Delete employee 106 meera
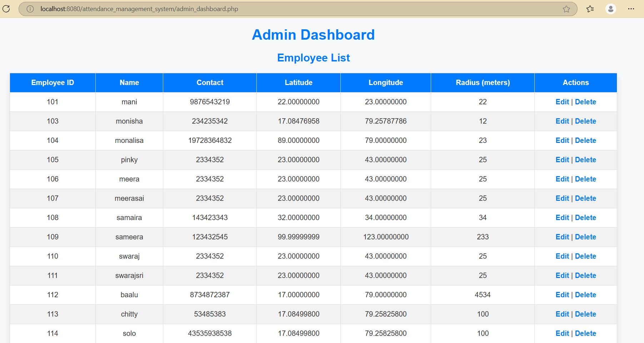The height and width of the screenshot is (343, 644). 585,179
